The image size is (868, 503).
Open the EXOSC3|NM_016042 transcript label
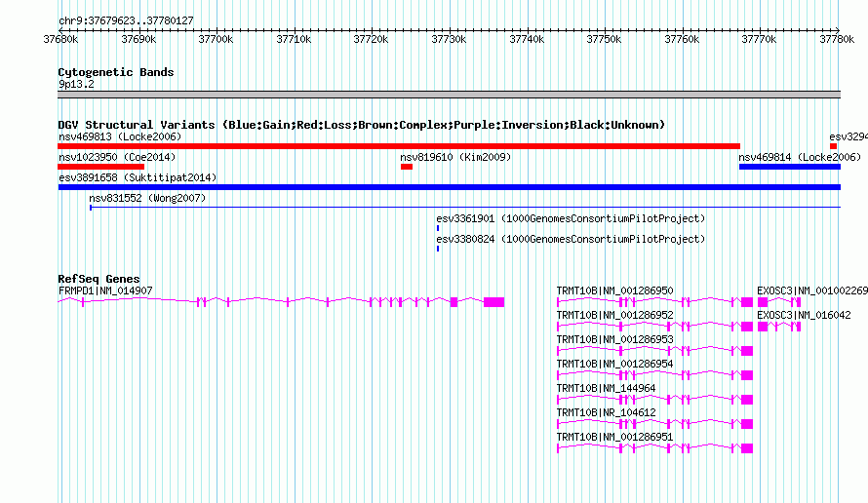[x=804, y=315]
